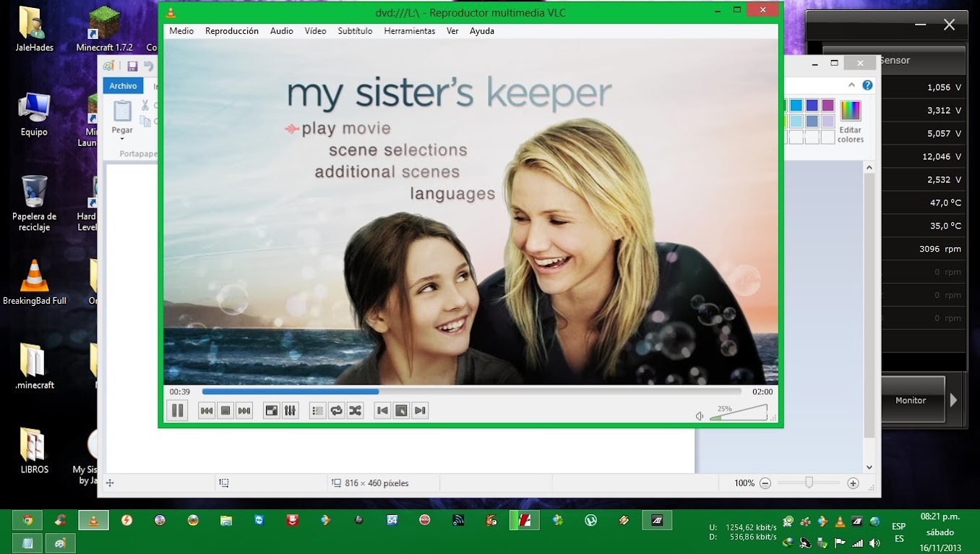
Task: Open the Audio menu
Action: point(282,31)
